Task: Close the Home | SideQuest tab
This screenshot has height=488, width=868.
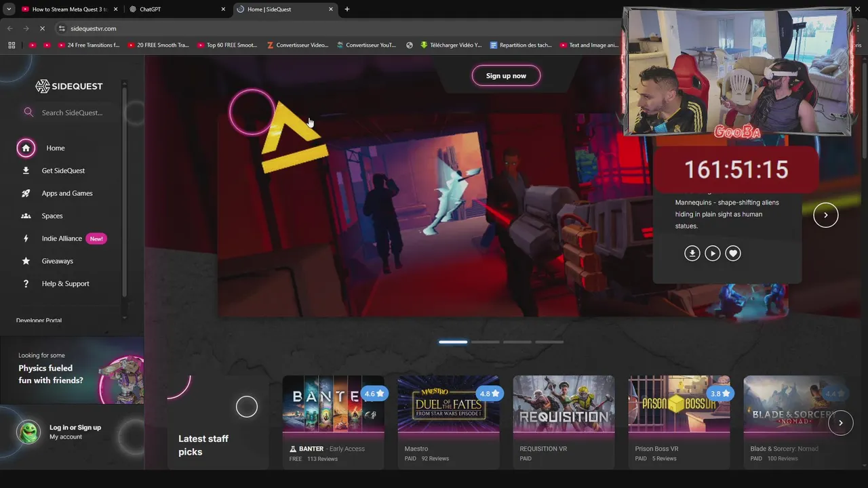Action: (x=331, y=9)
